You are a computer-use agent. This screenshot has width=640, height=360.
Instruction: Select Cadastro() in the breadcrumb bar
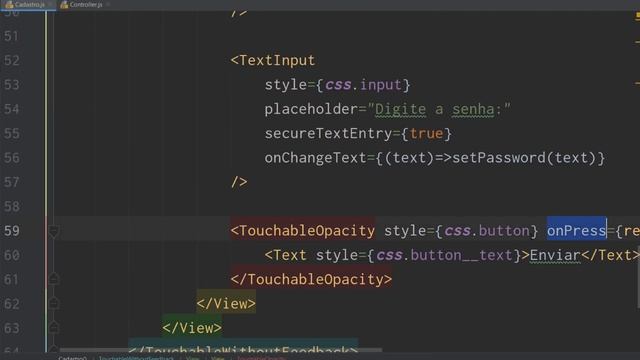click(72, 358)
